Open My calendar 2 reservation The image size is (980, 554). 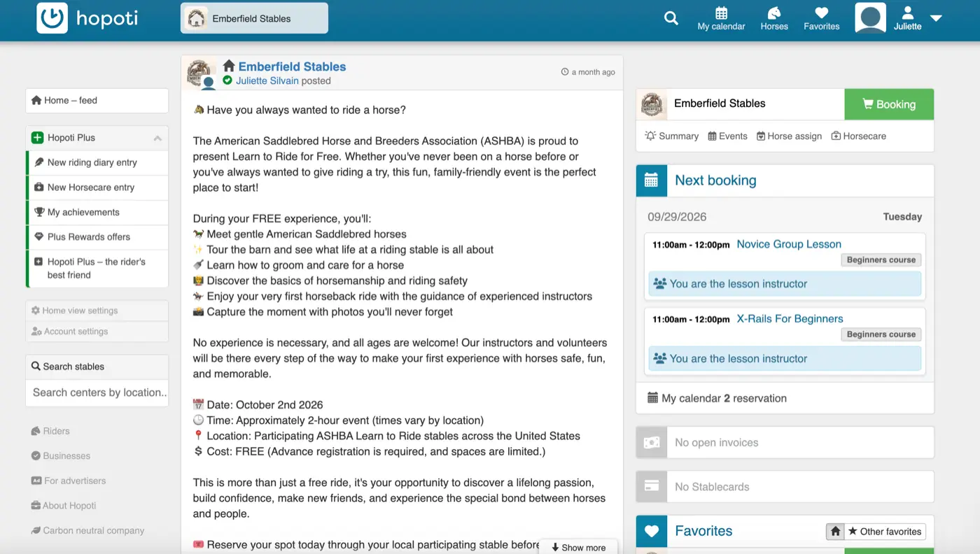tap(717, 399)
